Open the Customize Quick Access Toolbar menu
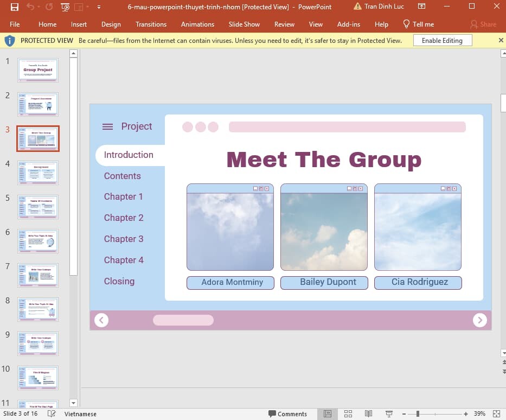Screen dimensions: 506x420 pos(99,7)
